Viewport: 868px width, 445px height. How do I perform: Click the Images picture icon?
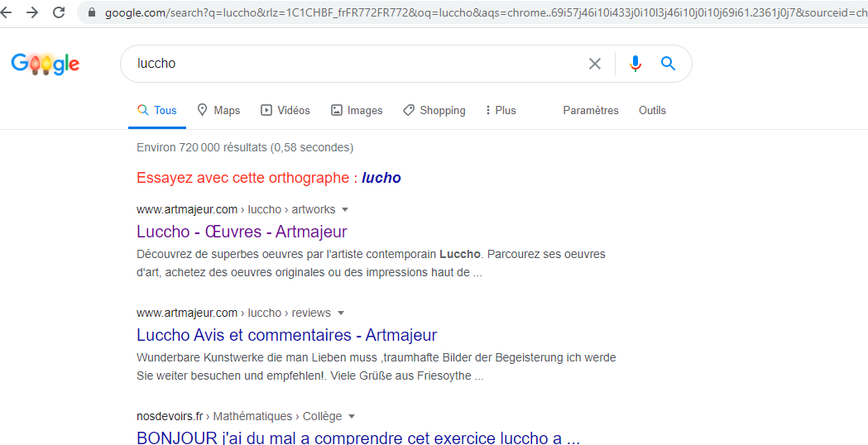(337, 110)
